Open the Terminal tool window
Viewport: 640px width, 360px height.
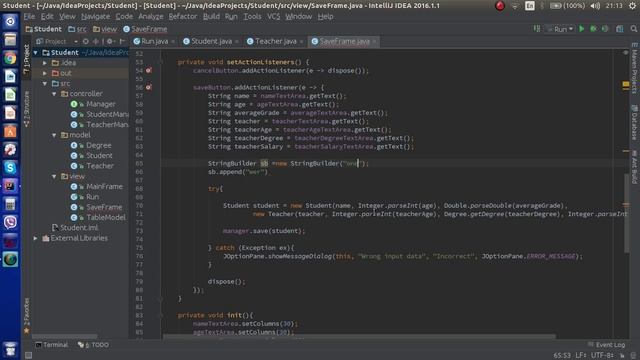click(51, 345)
